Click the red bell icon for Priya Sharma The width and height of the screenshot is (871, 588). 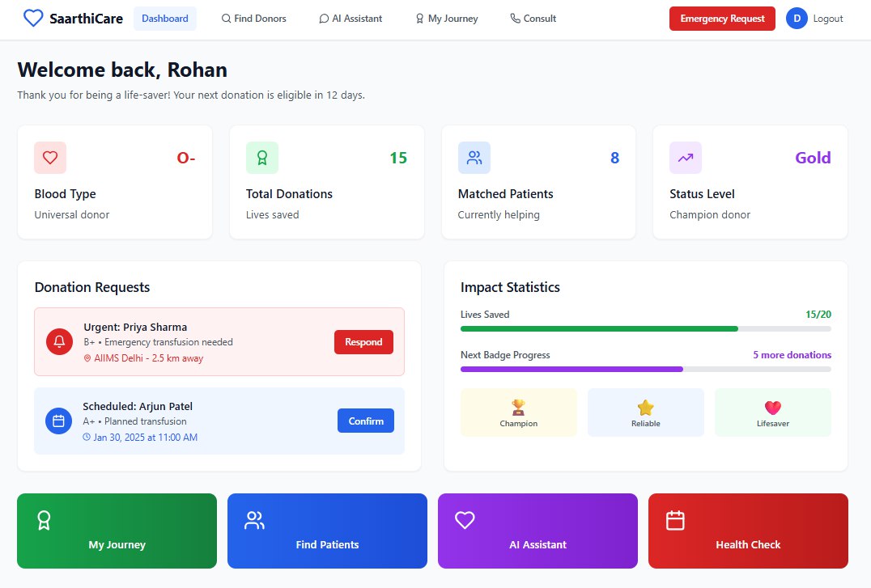(59, 341)
